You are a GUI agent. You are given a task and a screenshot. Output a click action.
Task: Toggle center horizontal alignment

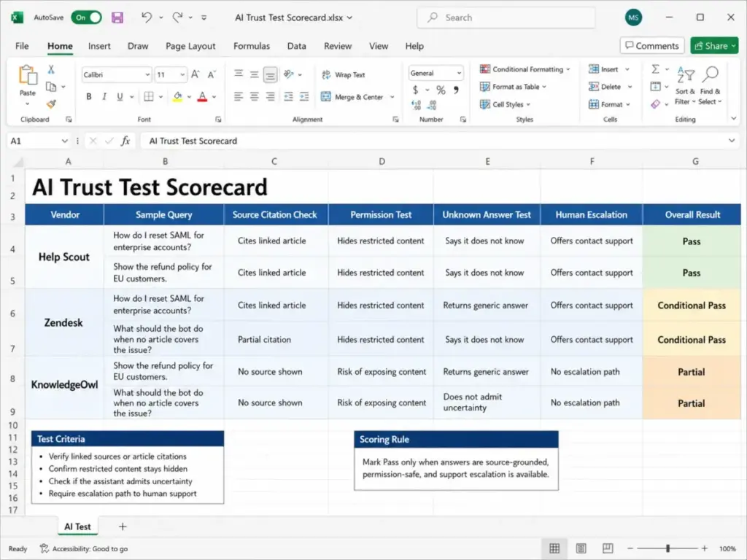(x=255, y=97)
